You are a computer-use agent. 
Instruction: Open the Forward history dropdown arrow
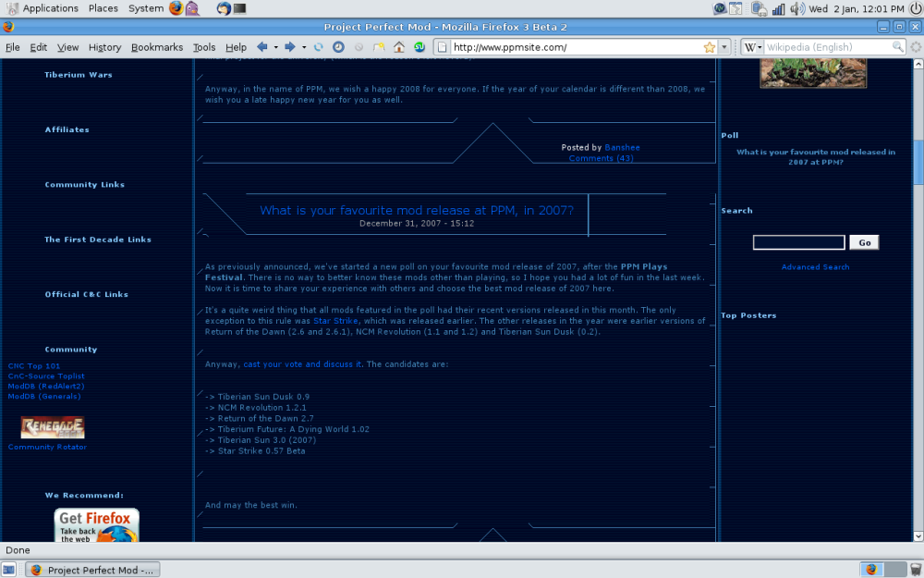point(304,47)
